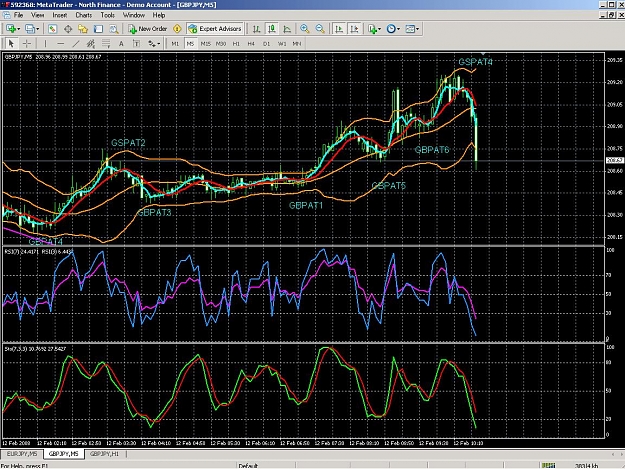Switch chart to Line Chart mode
The height and width of the screenshot is (469, 625).
(x=287, y=29)
